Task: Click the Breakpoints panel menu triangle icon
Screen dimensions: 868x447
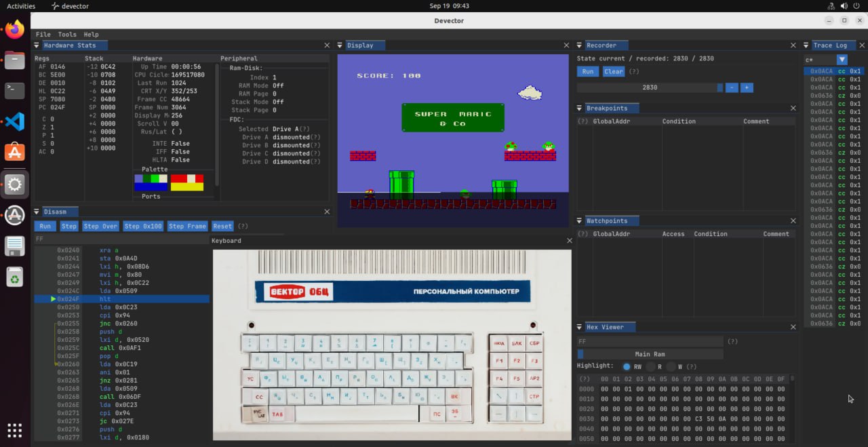Action: pyautogui.click(x=580, y=109)
